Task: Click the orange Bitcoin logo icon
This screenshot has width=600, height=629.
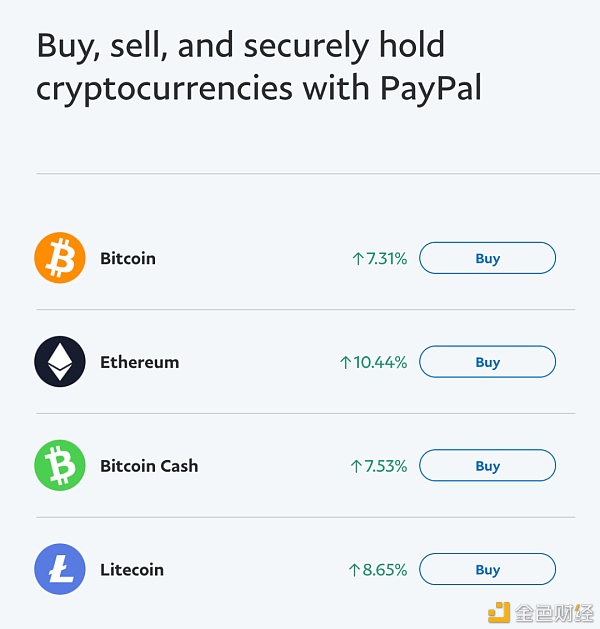Action: pyautogui.click(x=60, y=258)
